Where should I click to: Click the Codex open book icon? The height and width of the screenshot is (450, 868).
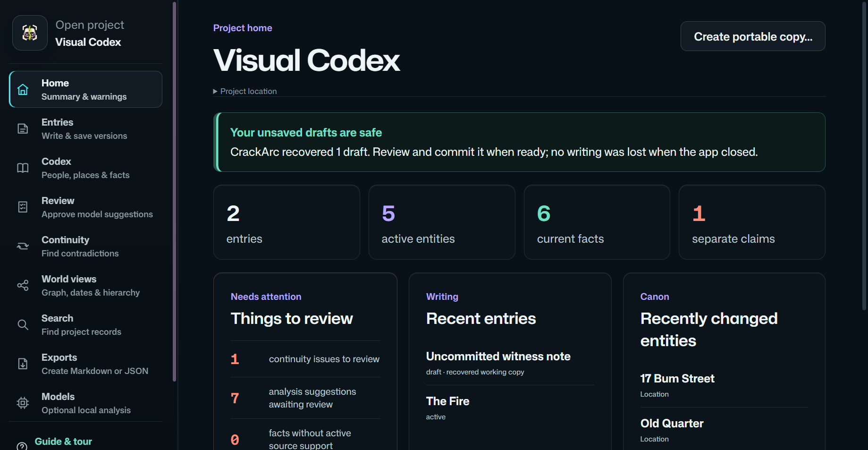tap(23, 168)
